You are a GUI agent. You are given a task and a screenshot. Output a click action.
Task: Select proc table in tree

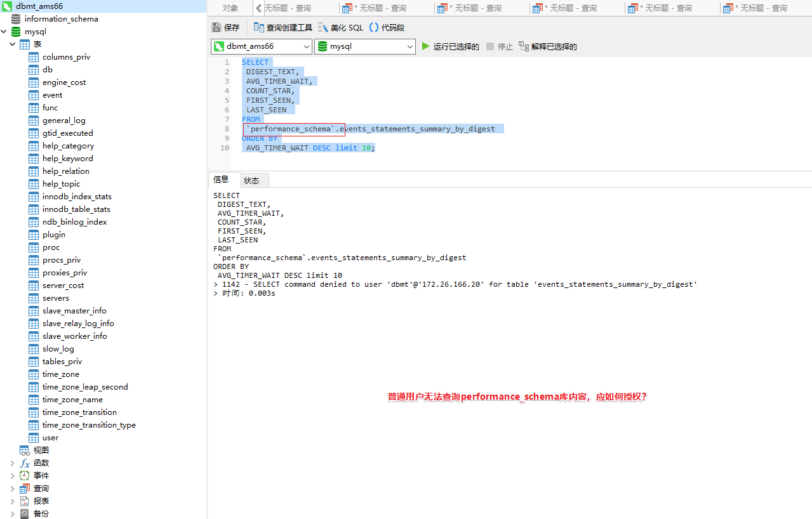pos(51,247)
